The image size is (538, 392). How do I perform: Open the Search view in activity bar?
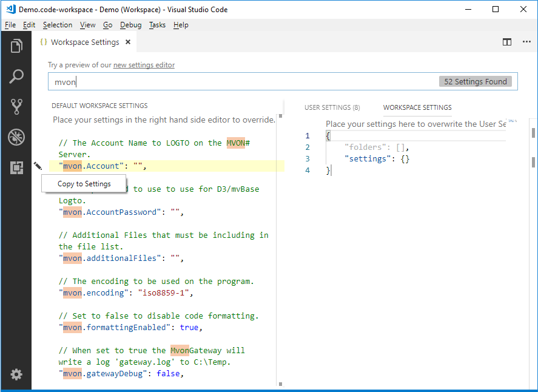(16, 76)
